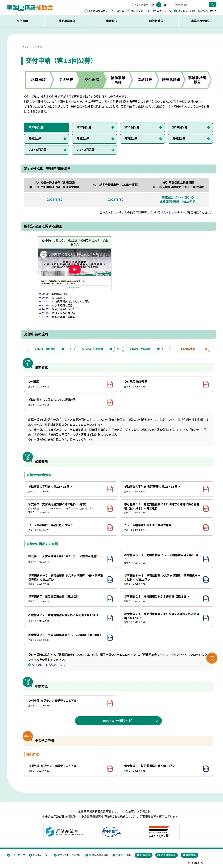Download DOC icon for 様式第1 交付申請書
This screenshot has width=223, height=868.
110,559
